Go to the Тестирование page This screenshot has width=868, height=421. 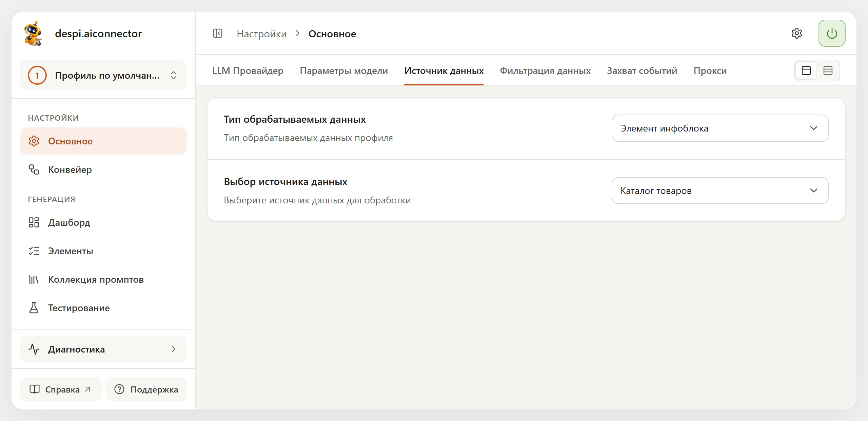pyautogui.click(x=103, y=308)
